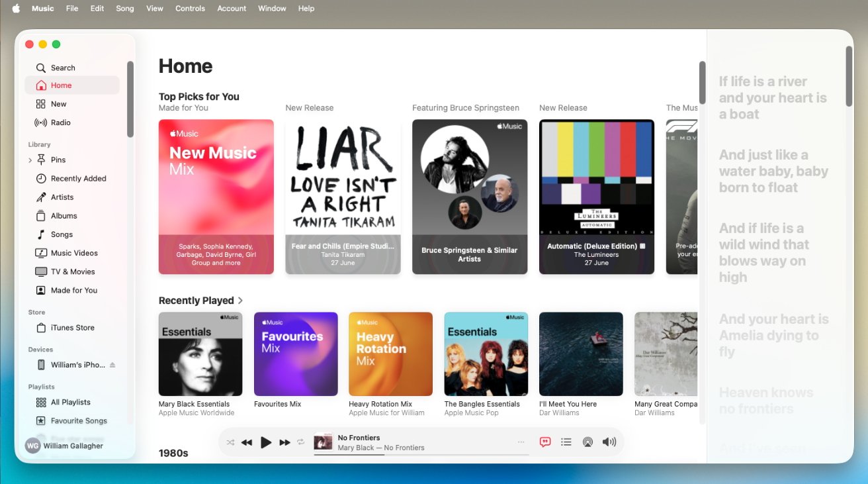The image size is (868, 484).
Task: Open Radio in the sidebar
Action: coord(60,122)
